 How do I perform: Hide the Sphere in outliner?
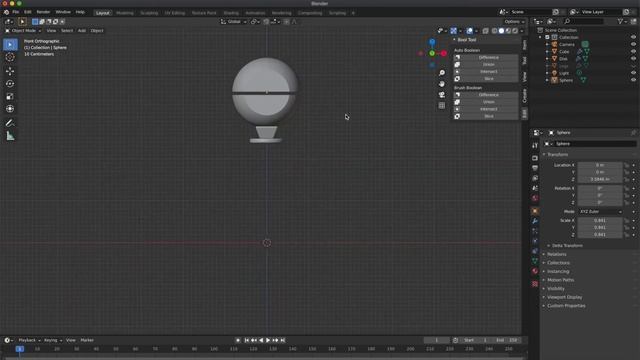click(633, 80)
